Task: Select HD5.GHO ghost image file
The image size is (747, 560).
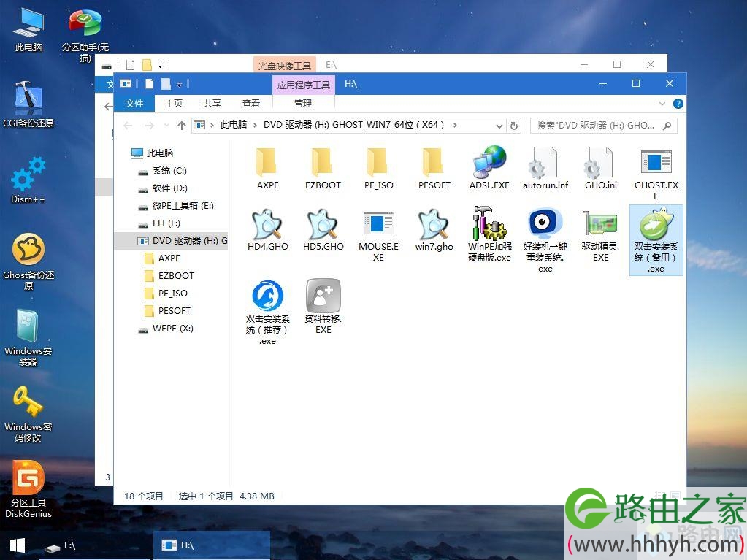Action: click(323, 230)
